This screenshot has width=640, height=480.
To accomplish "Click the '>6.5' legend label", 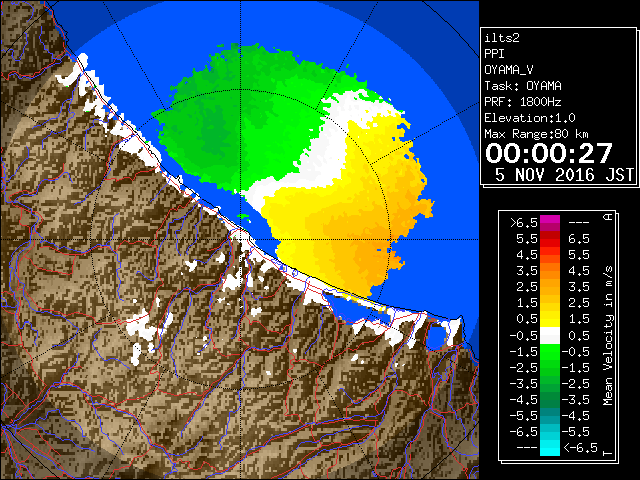I will pyautogui.click(x=524, y=223).
